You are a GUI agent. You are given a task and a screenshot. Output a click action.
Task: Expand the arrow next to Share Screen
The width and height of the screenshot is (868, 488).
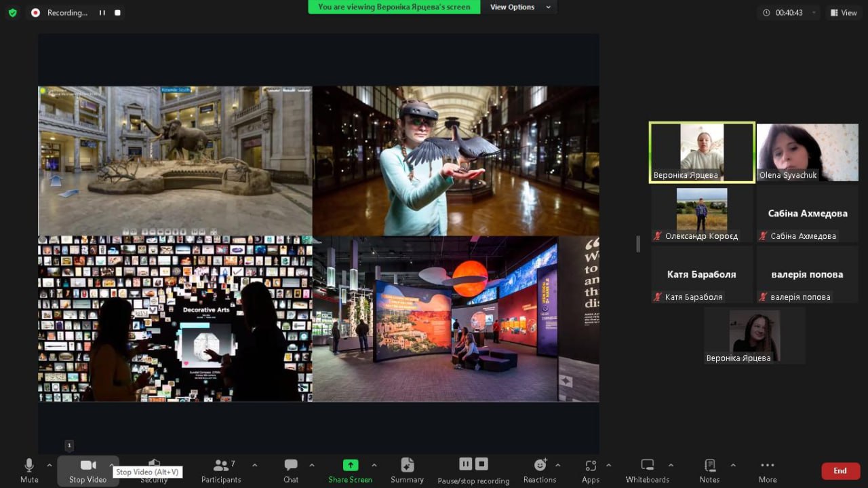click(x=374, y=465)
